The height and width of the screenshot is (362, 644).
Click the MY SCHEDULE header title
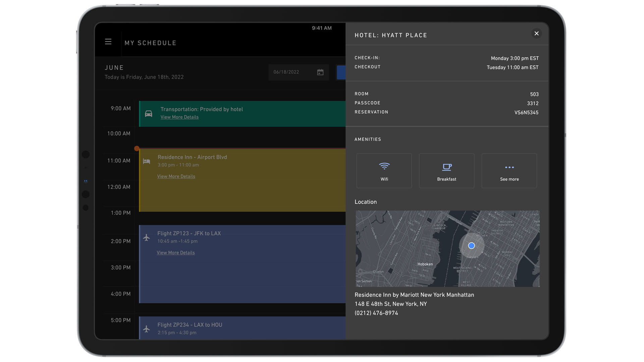click(150, 43)
